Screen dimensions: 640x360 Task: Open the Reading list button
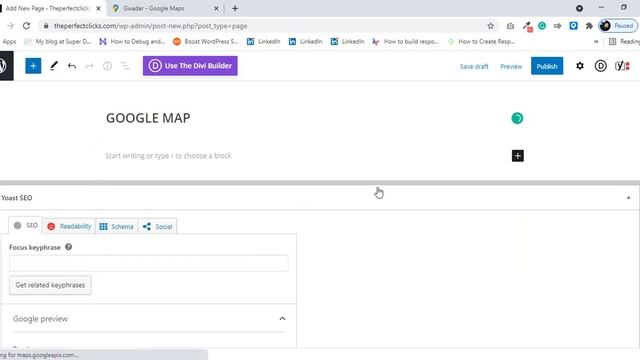[624, 42]
